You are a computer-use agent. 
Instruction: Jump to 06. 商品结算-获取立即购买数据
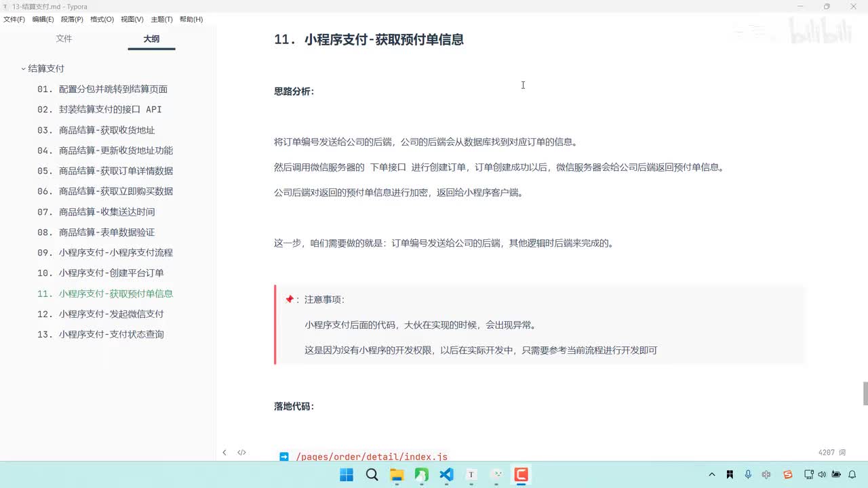(x=105, y=191)
